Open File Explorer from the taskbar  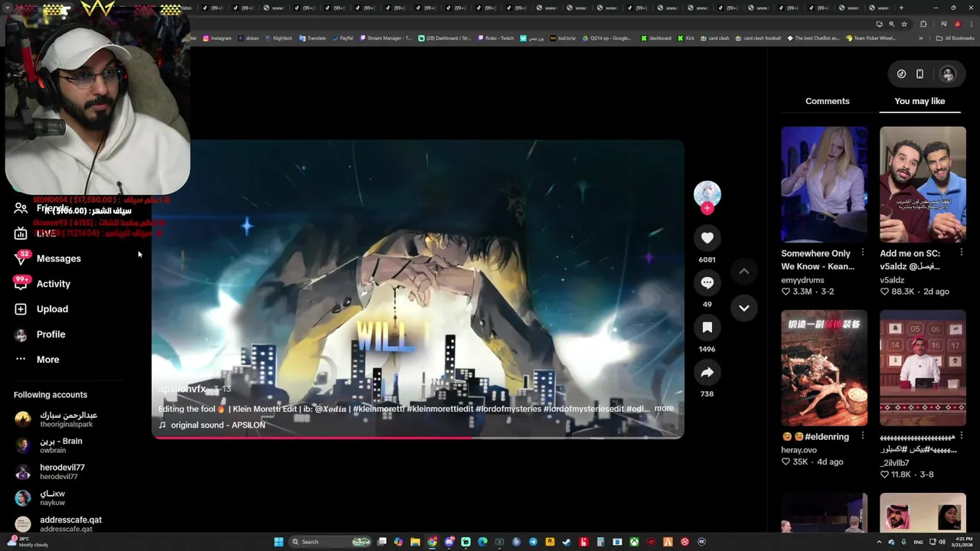coord(415,542)
